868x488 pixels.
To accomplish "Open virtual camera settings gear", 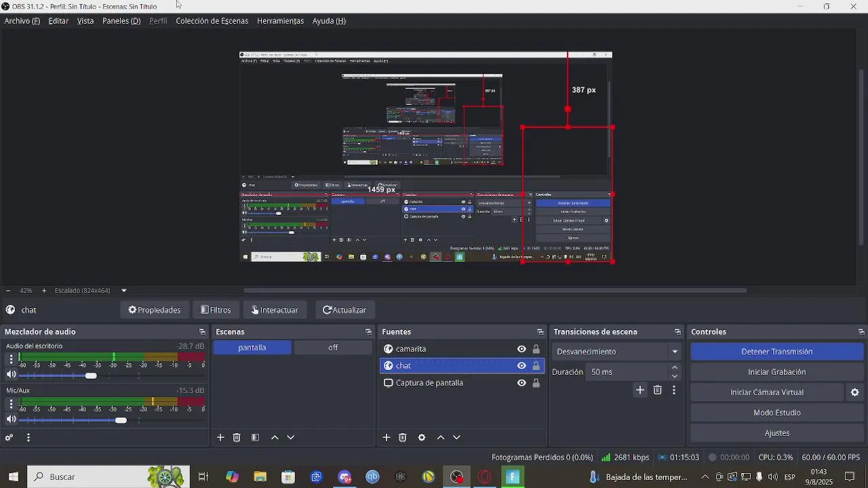I will 855,392.
